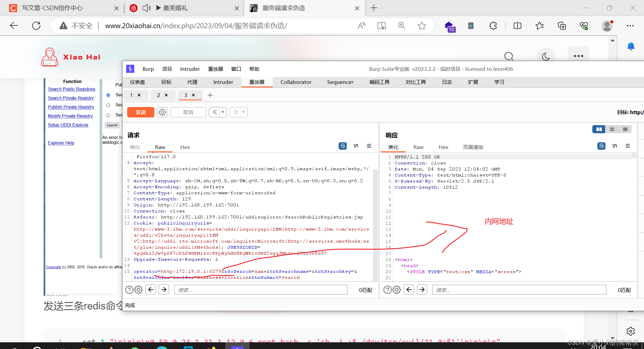Toggle word wrap icon in response panel
This screenshot has height=349, width=644.
click(x=601, y=146)
